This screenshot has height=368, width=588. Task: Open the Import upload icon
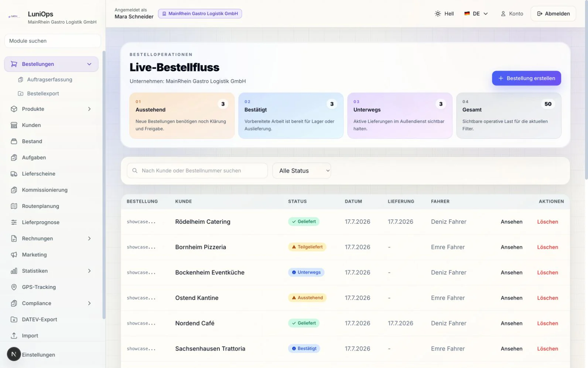pyautogui.click(x=14, y=335)
